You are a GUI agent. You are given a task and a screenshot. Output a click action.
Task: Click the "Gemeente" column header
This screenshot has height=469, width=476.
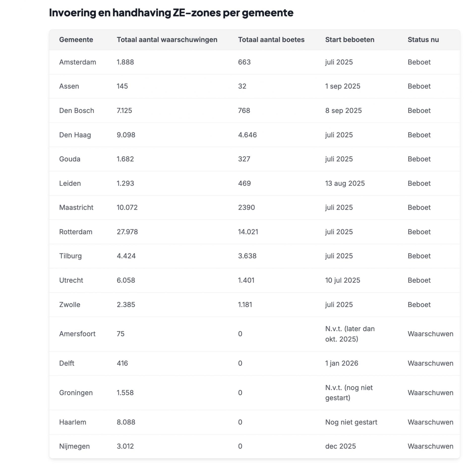pyautogui.click(x=76, y=40)
